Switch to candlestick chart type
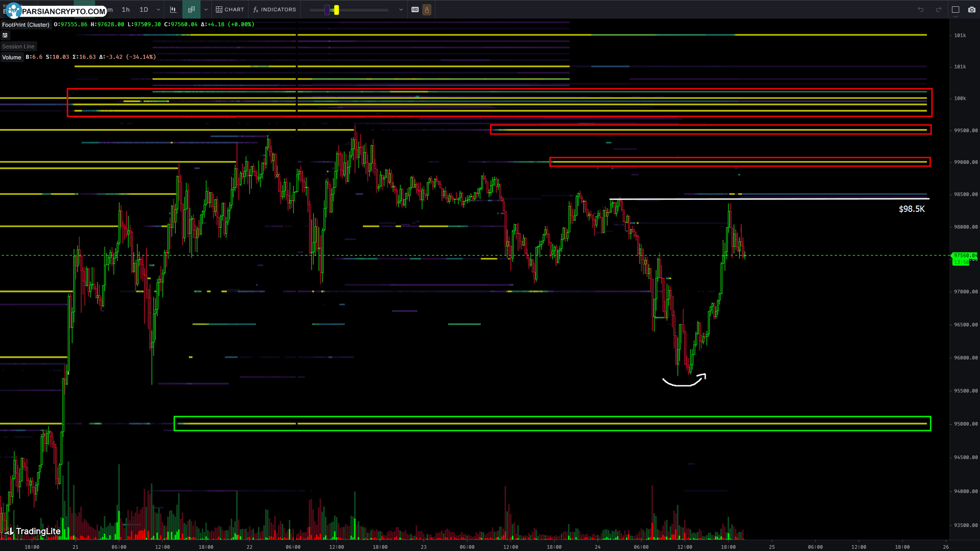The height and width of the screenshot is (551, 980). pos(173,10)
